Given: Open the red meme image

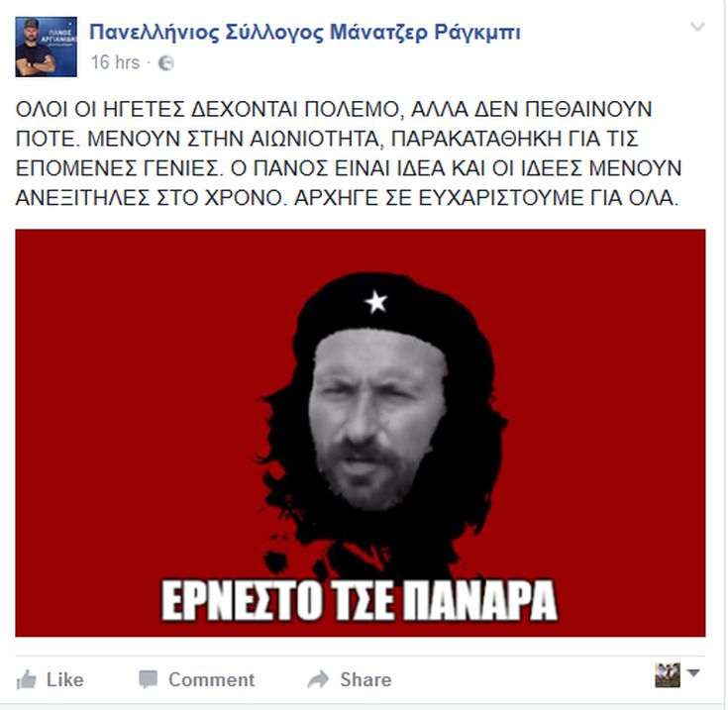Looking at the screenshot, I should pyautogui.click(x=361, y=433).
